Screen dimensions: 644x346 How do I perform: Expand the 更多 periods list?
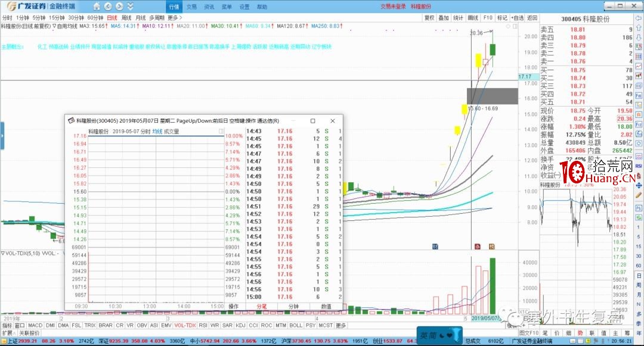point(174,18)
